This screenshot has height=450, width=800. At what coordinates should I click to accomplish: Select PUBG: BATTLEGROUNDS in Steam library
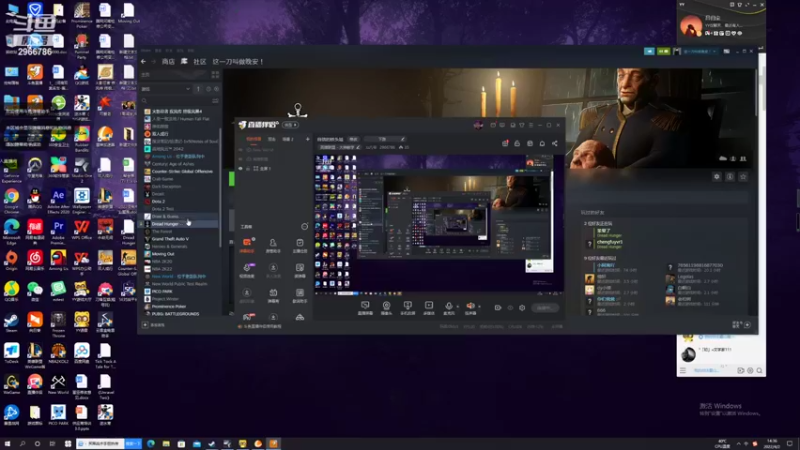pyautogui.click(x=175, y=314)
